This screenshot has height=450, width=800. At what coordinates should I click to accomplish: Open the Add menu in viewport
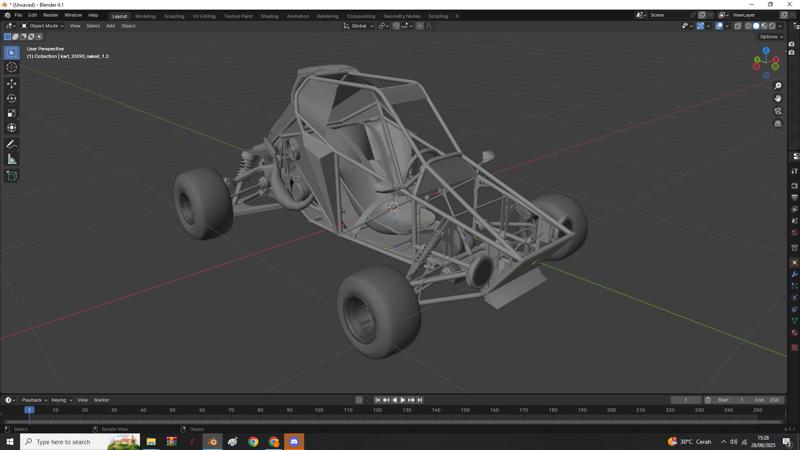pyautogui.click(x=110, y=26)
